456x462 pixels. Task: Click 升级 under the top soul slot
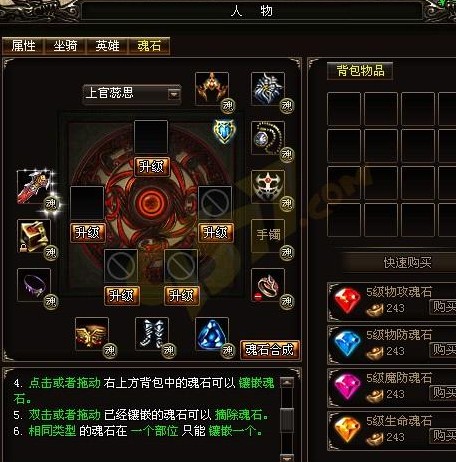(152, 167)
